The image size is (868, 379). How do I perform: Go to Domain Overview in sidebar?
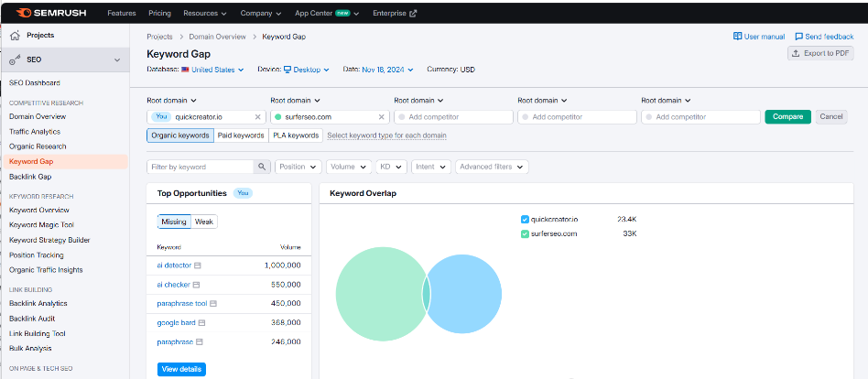38,117
